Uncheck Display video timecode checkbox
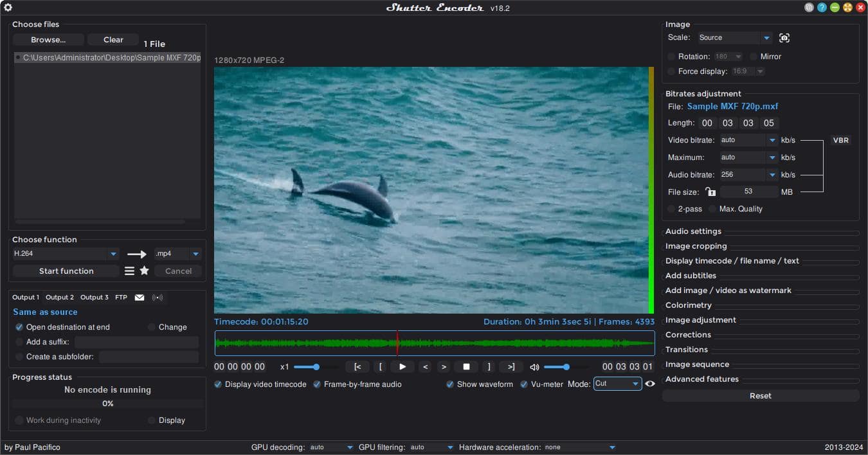Screen dimensions: 868x455 pos(219,384)
